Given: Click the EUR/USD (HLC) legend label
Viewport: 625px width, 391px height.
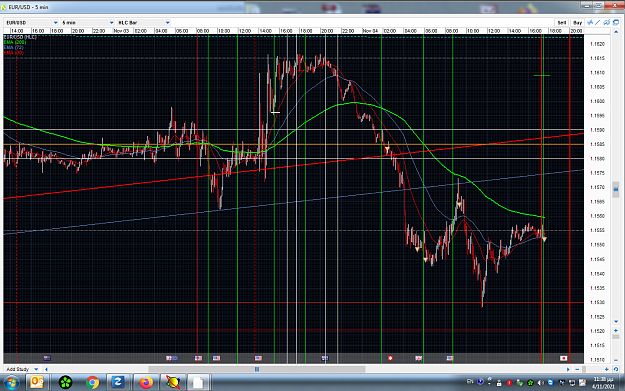Looking at the screenshot, I should [x=20, y=37].
